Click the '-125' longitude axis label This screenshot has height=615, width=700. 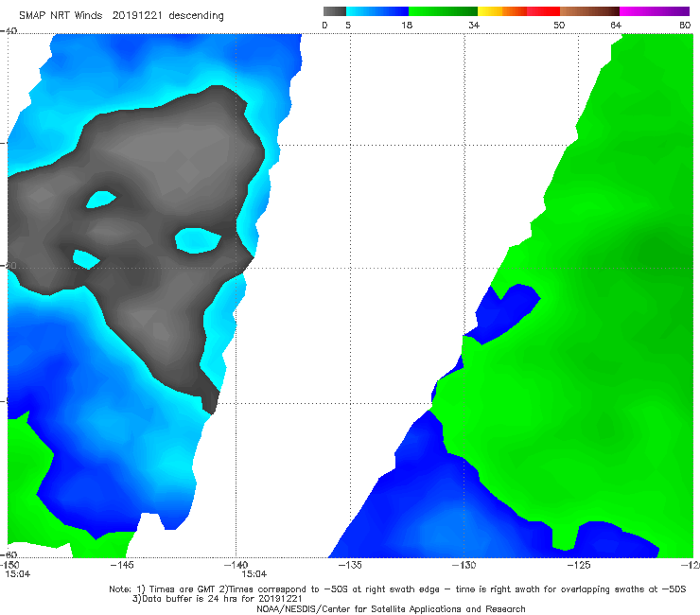[x=579, y=565]
